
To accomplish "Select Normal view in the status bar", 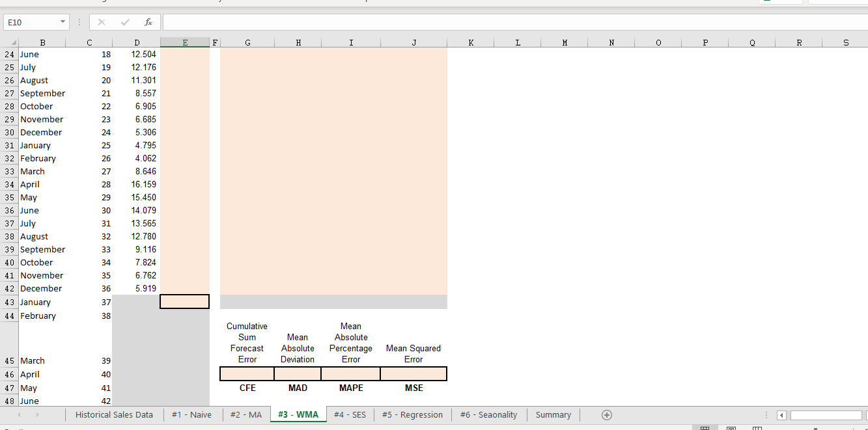I will tap(705, 428).
